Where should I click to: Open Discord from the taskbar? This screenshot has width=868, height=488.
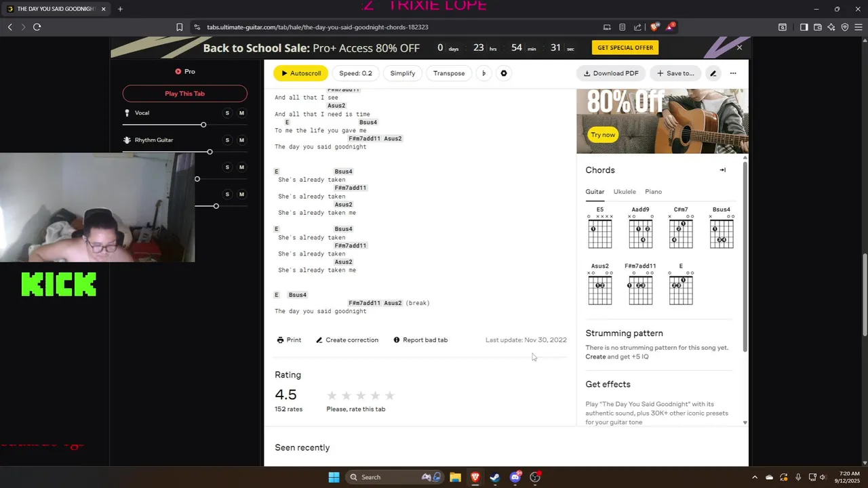tap(515, 477)
